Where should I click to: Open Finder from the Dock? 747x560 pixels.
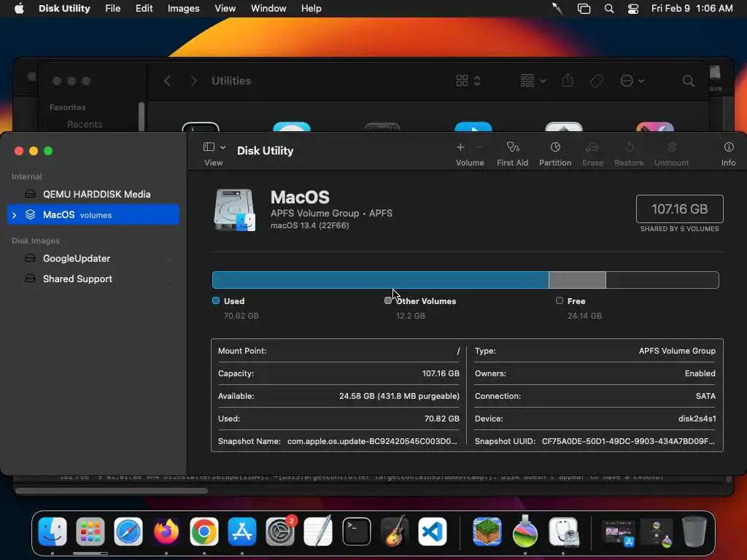tap(53, 531)
